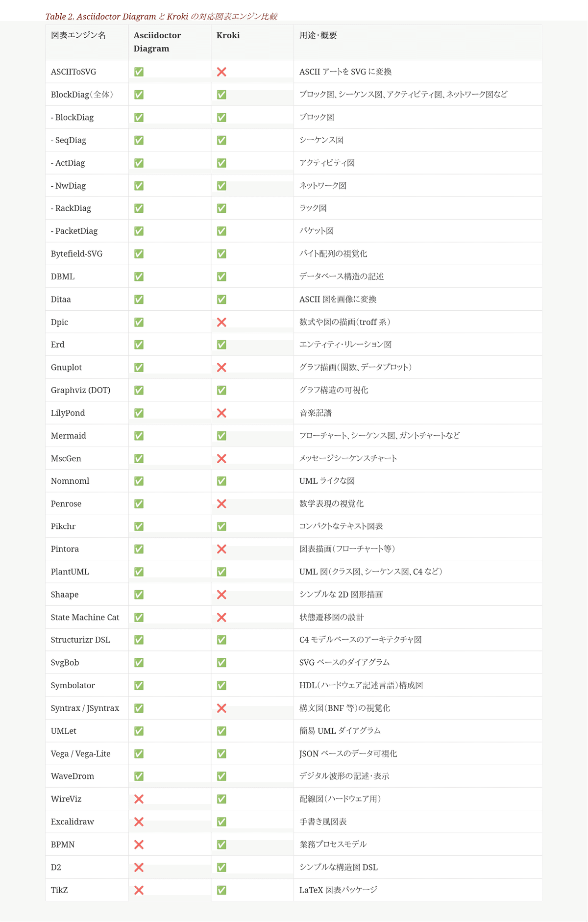Click TikZ's green check under Kroki
588x922 pixels.
tap(221, 890)
